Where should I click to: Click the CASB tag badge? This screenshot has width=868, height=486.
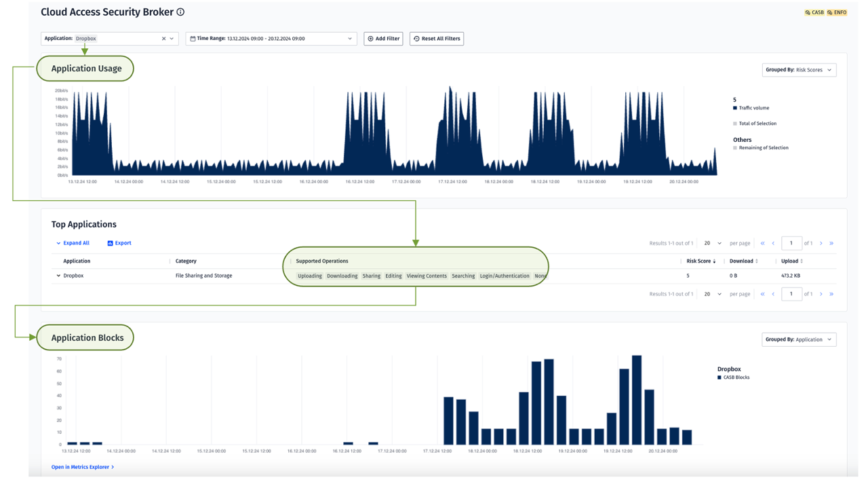click(814, 12)
